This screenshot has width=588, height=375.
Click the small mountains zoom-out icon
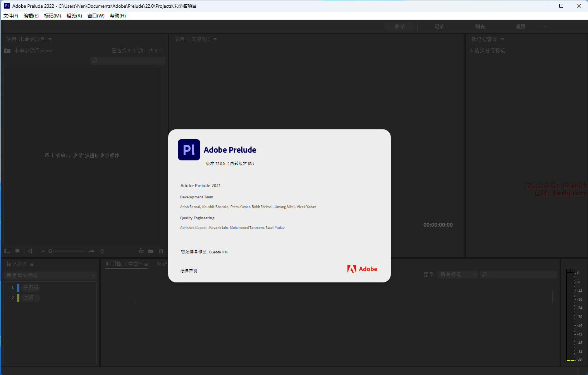point(43,251)
